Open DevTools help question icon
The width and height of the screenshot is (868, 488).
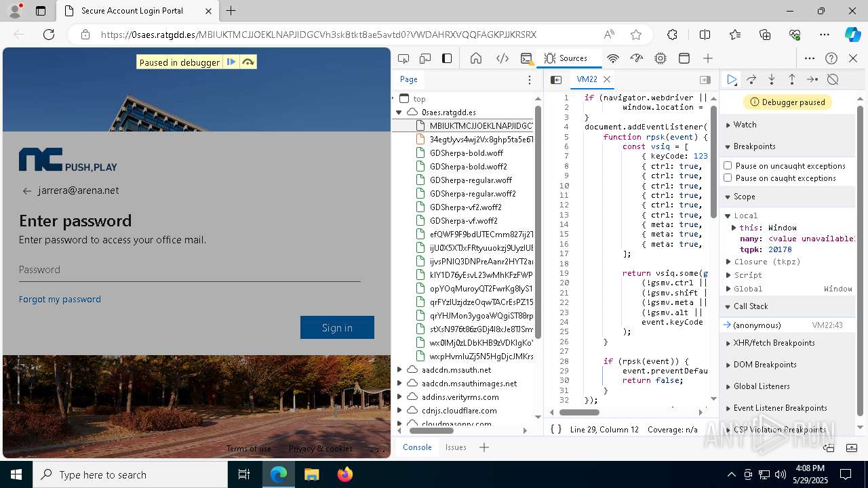tap(831, 58)
